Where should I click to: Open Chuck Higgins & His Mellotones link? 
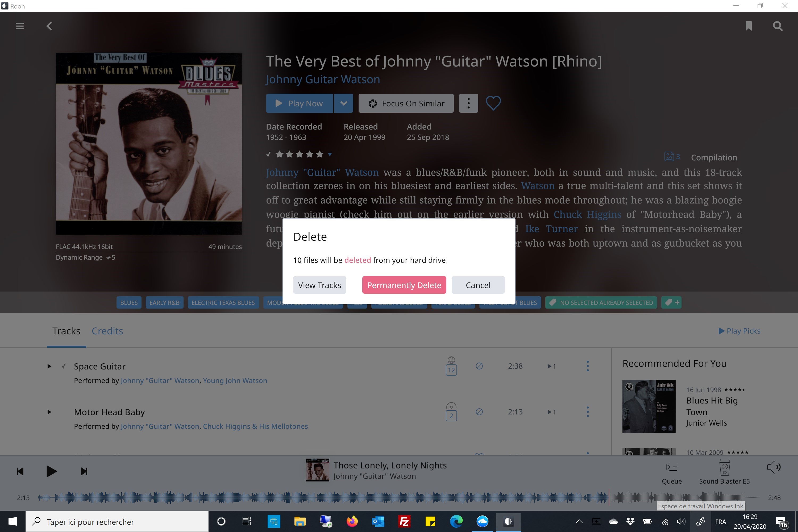(255, 426)
